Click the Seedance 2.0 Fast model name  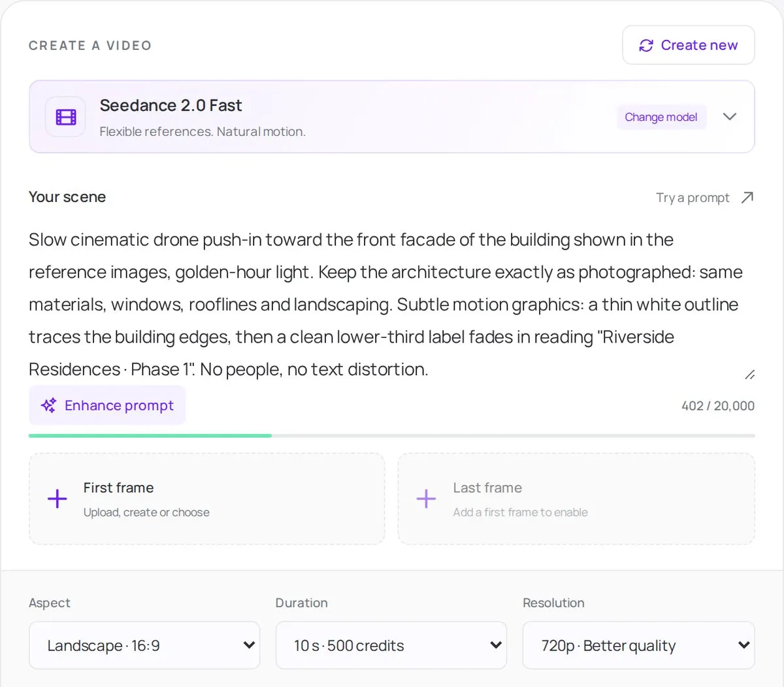(171, 105)
